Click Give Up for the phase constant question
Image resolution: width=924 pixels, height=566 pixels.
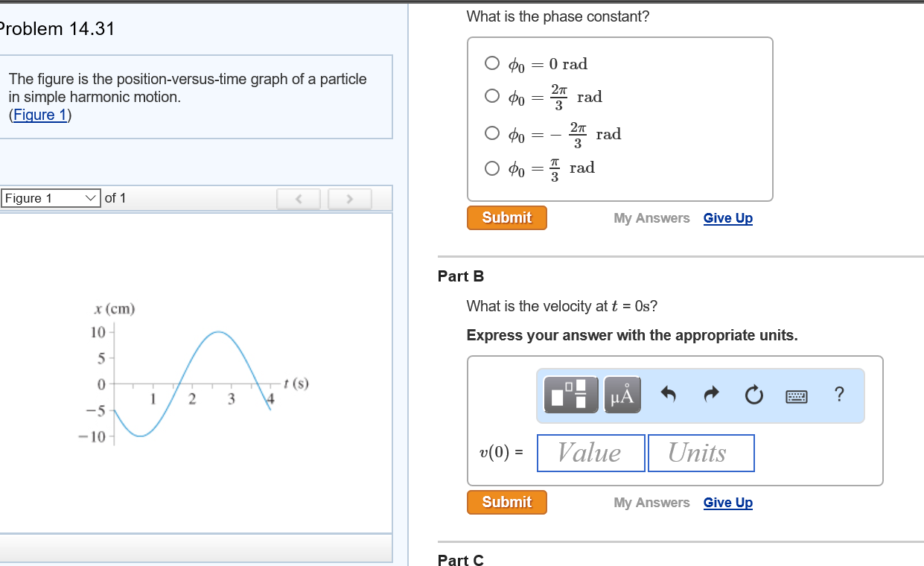click(x=727, y=217)
